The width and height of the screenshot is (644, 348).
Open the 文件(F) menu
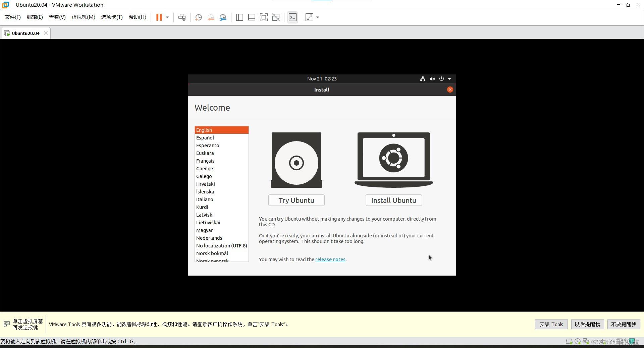coord(13,17)
